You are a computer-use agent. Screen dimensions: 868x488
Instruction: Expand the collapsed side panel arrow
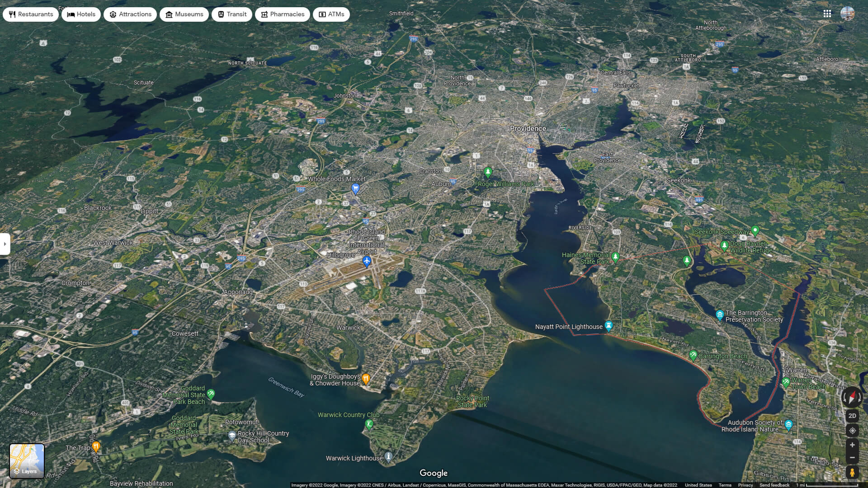(5, 244)
